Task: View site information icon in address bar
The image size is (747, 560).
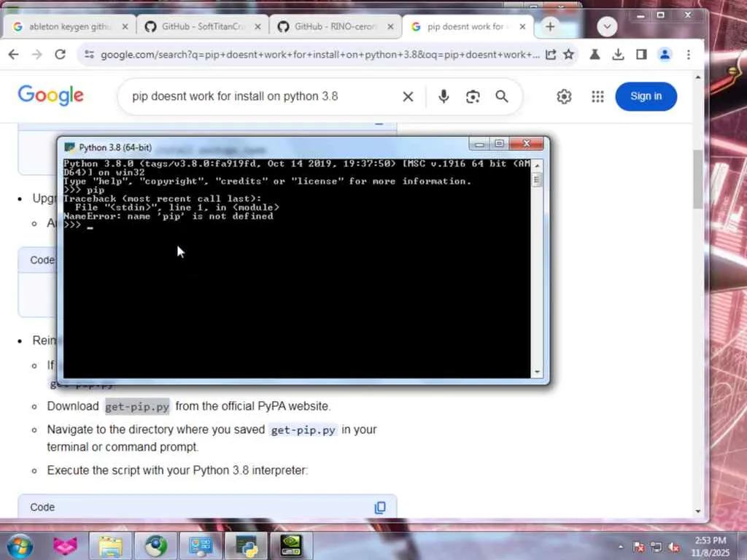Action: [x=89, y=55]
